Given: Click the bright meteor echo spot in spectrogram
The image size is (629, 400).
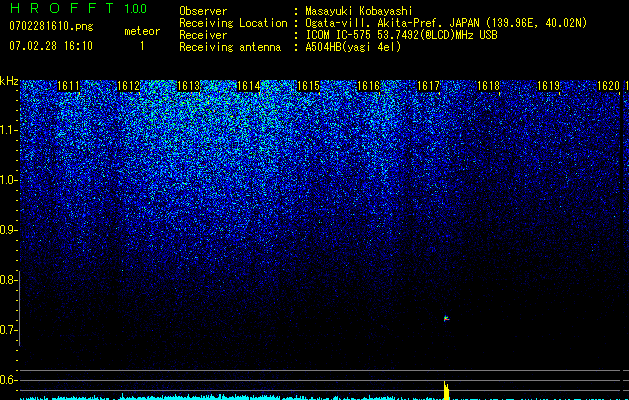Looking at the screenshot, I should click(x=446, y=319).
